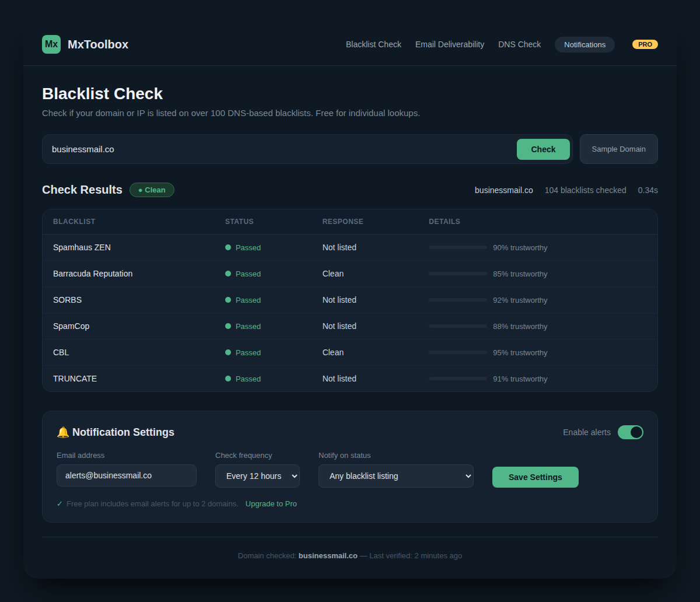The image size is (700, 602).
Task: Open the Notify on status dropdown
Action: (396, 476)
